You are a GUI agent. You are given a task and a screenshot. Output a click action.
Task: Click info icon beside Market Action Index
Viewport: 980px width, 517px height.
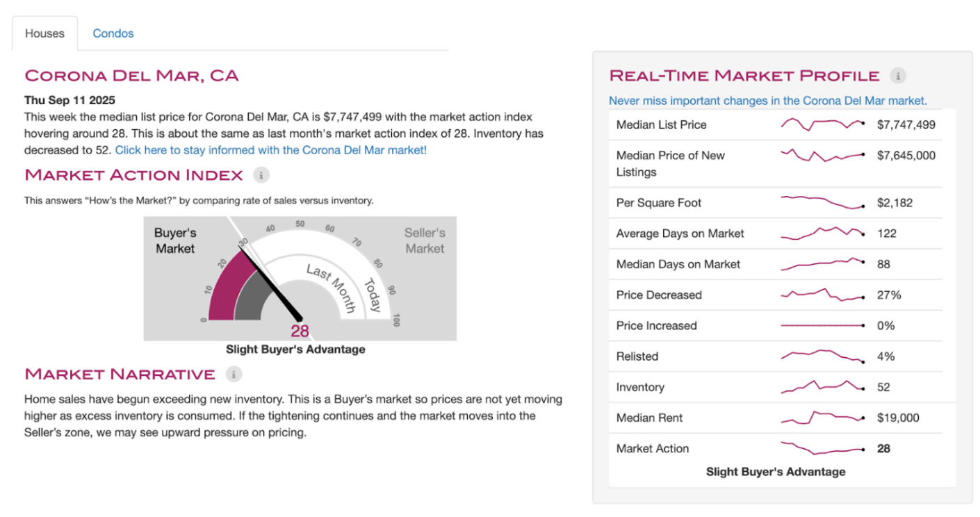coord(261,175)
